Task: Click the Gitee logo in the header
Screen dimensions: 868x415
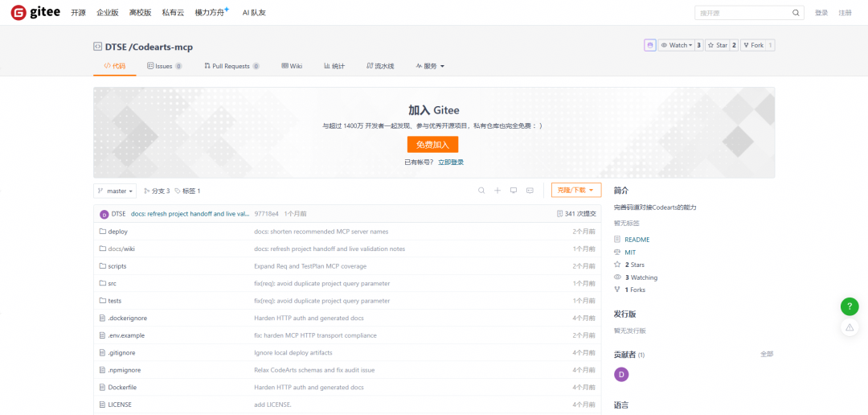Action: (35, 12)
